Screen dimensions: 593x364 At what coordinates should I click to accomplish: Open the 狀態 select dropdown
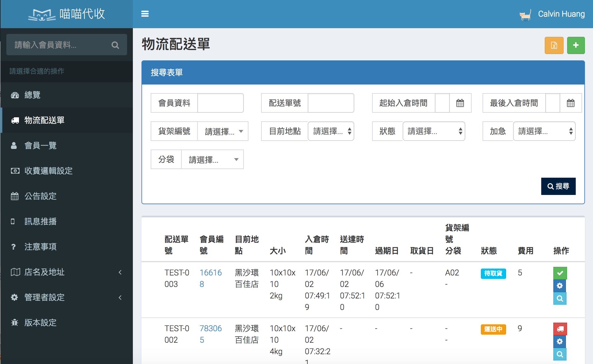(x=434, y=131)
